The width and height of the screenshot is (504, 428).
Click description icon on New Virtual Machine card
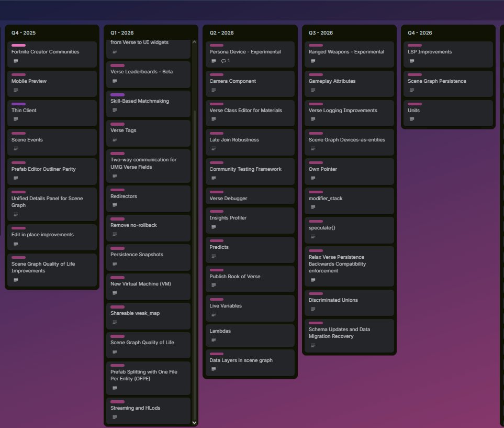(x=115, y=293)
